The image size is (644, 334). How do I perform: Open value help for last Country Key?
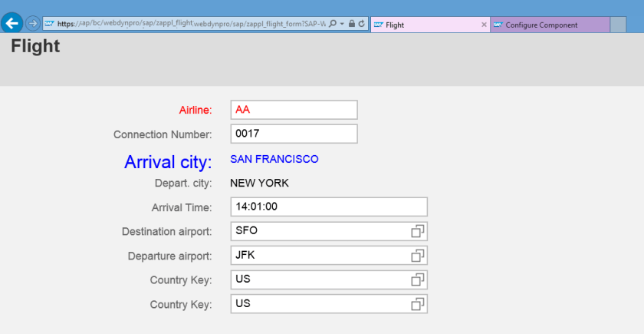(x=417, y=304)
